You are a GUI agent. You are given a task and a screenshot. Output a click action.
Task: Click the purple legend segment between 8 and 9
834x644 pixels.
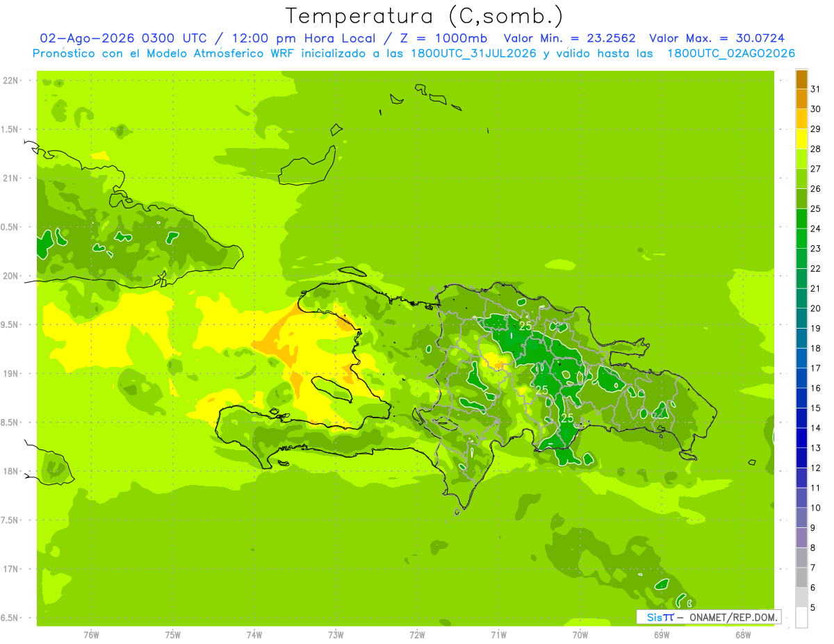(x=801, y=538)
